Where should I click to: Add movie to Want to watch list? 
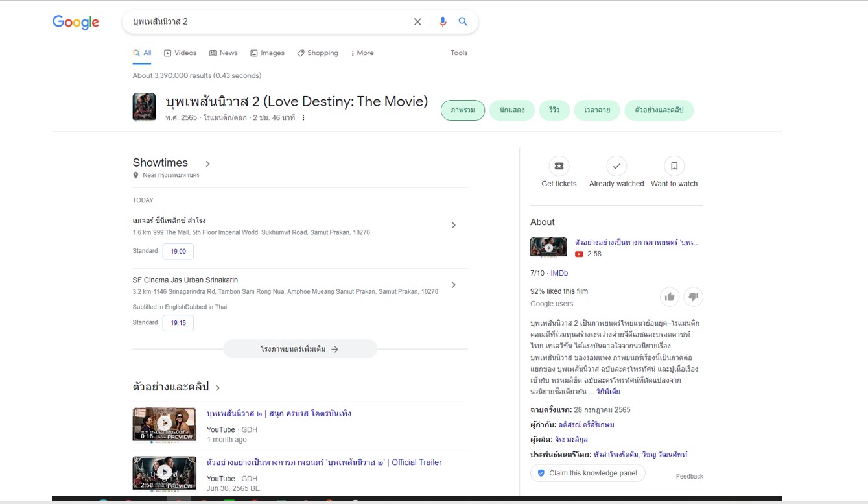point(674,167)
